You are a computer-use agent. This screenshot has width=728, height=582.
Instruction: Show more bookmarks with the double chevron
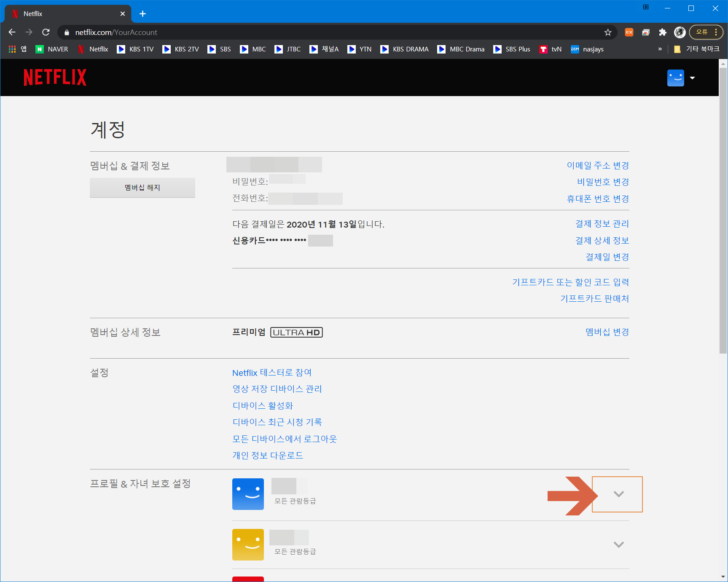coord(660,49)
